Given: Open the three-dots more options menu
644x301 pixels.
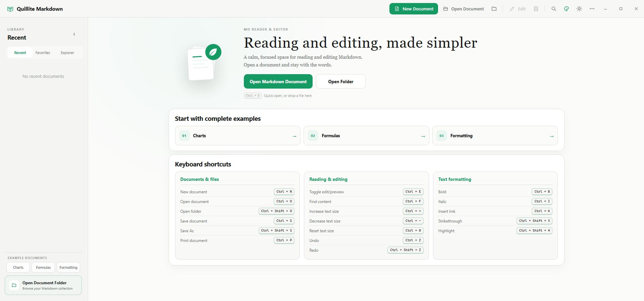Looking at the screenshot, I should [592, 9].
